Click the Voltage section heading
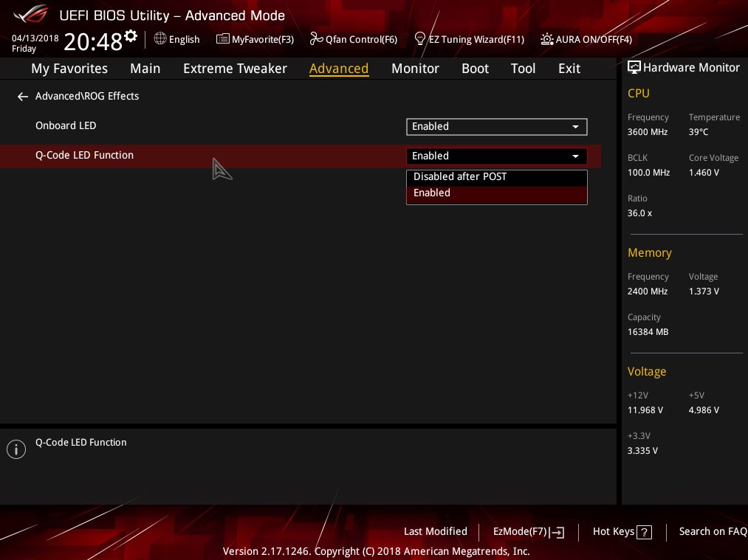The image size is (748, 560). (646, 372)
